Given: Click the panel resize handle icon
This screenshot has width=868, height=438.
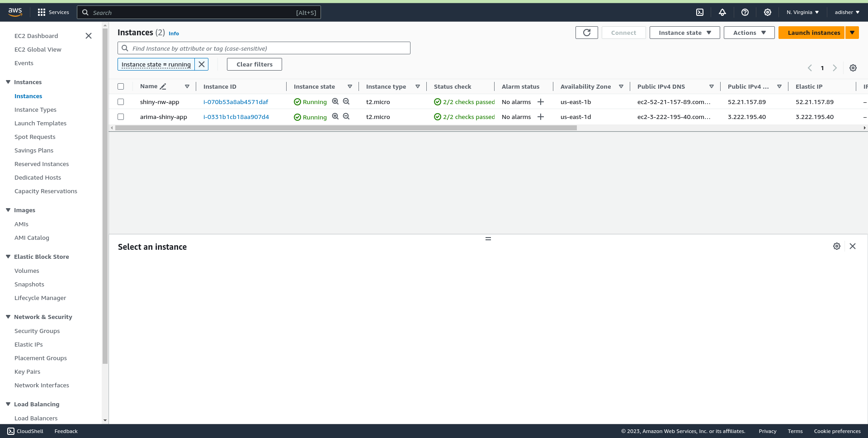Looking at the screenshot, I should coord(488,238).
